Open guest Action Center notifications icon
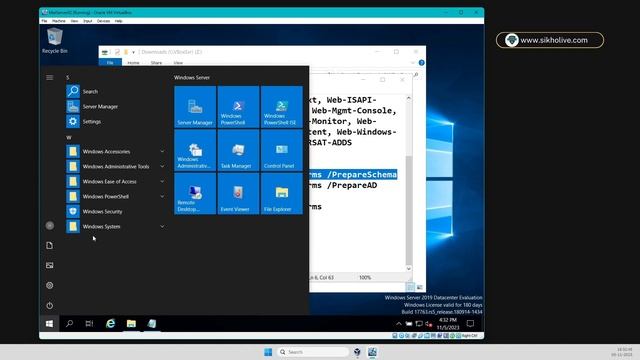The width and height of the screenshot is (640, 360). tap(470, 324)
